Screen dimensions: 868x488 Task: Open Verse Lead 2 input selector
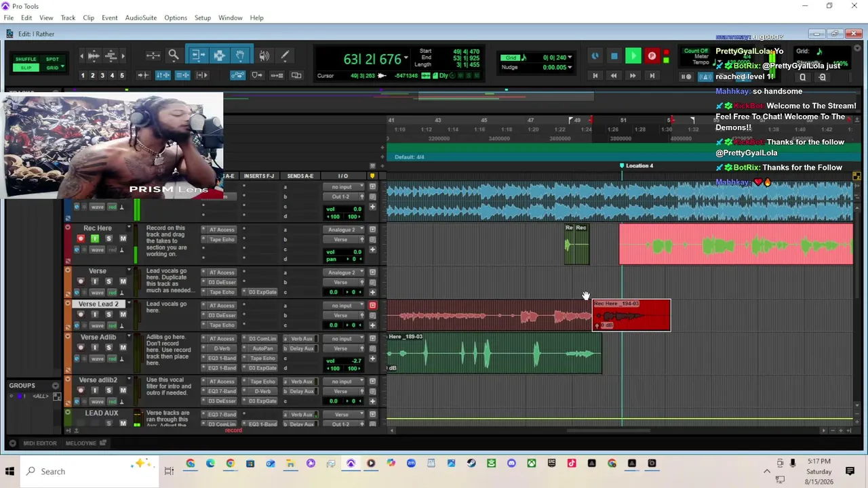click(344, 306)
